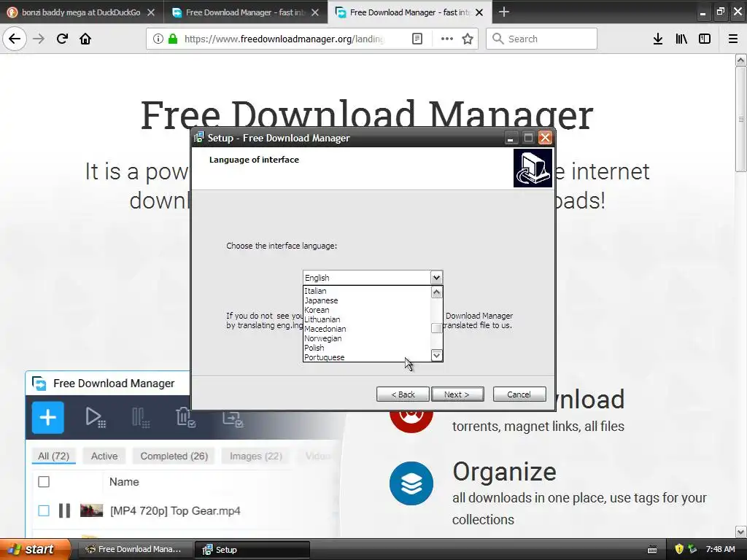Click the Top Gear video thumbnail
Viewport: 747px width, 560px height.
point(91,510)
